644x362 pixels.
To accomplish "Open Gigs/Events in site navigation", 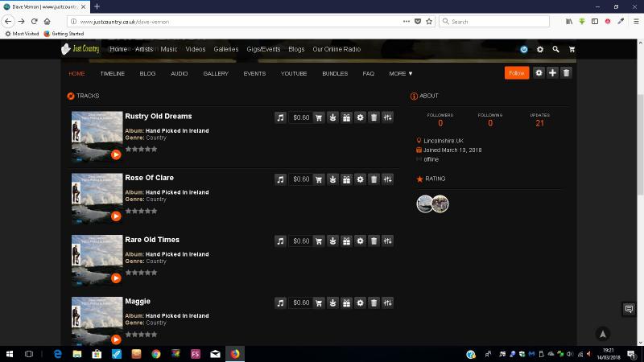I will 263,49.
